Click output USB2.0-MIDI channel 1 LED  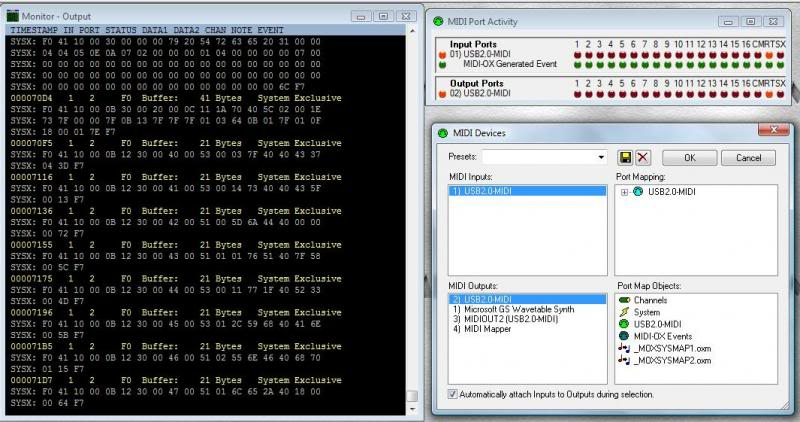pos(577,94)
